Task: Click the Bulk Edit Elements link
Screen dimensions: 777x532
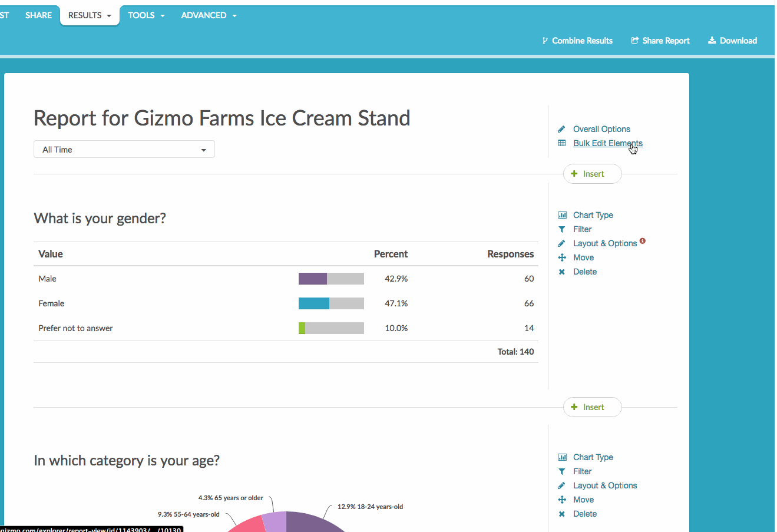Action: [x=608, y=143]
